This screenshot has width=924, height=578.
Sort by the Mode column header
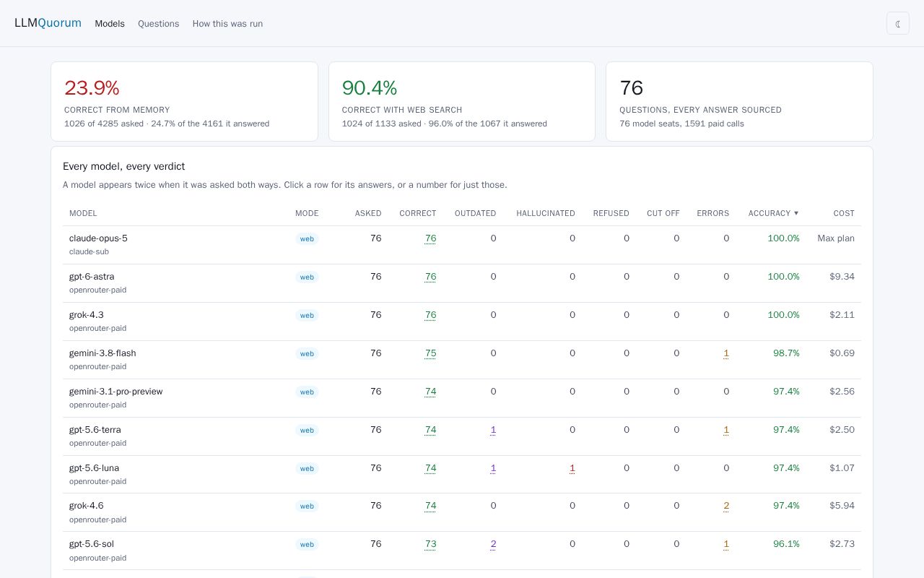click(307, 213)
